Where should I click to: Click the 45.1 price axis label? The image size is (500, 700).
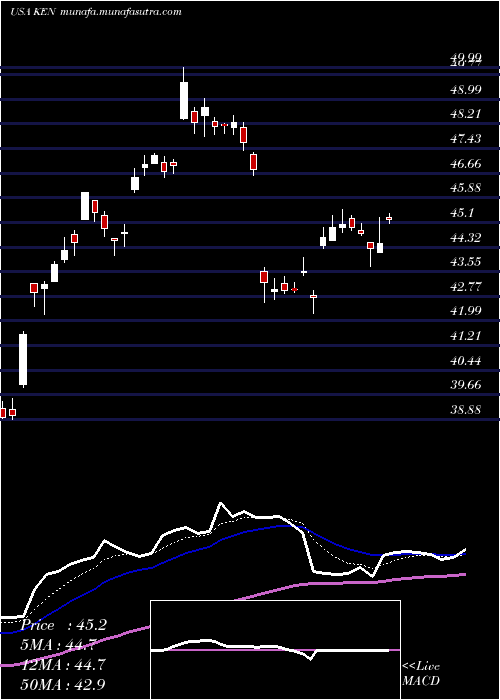pyautogui.click(x=464, y=213)
